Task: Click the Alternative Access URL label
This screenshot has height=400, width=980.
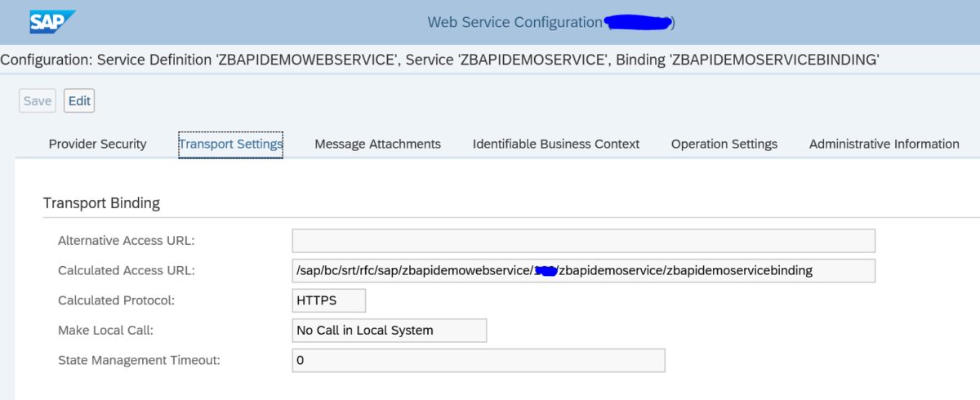Action: click(126, 241)
